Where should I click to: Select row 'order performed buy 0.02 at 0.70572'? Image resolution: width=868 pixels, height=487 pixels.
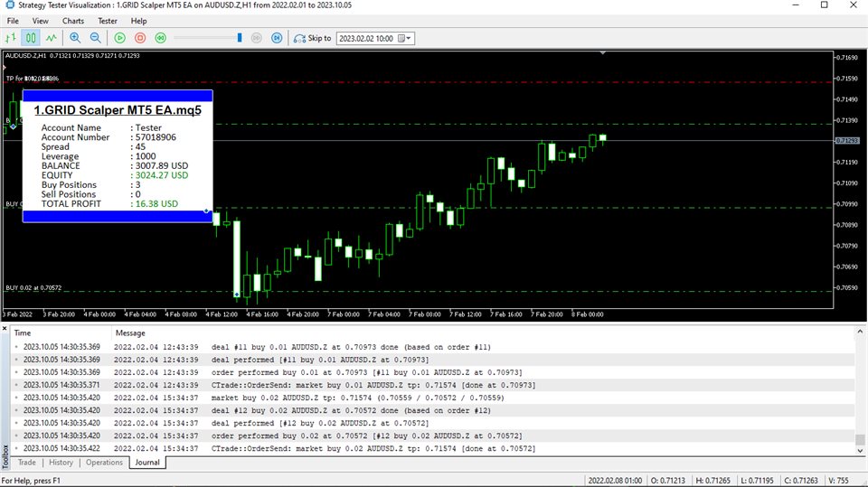coord(433,436)
